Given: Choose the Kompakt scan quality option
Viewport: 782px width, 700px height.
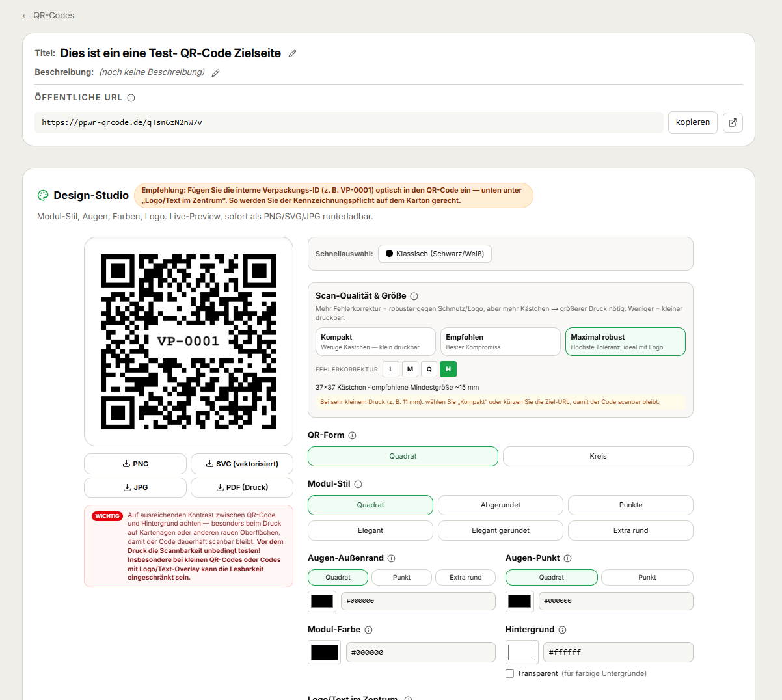Looking at the screenshot, I should click(x=375, y=342).
